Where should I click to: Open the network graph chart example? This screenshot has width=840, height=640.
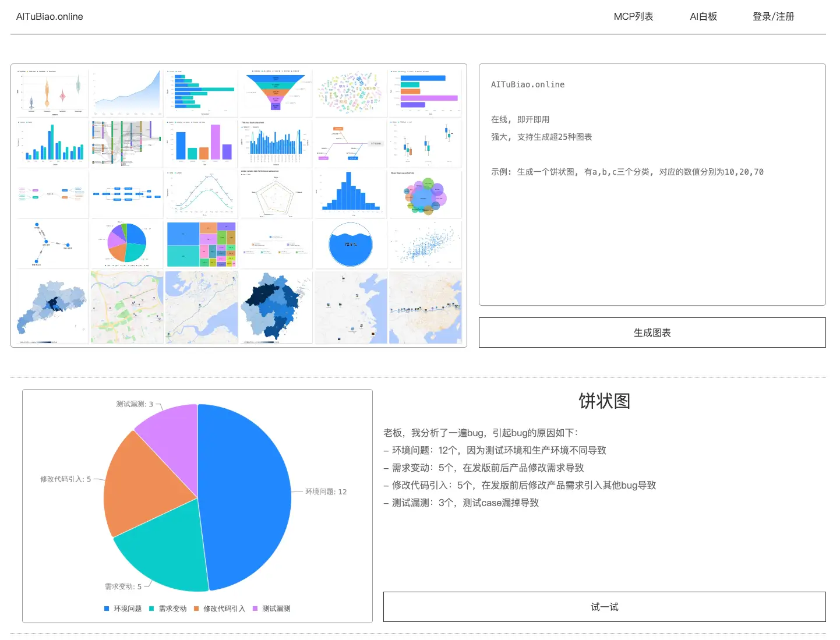(x=51, y=244)
